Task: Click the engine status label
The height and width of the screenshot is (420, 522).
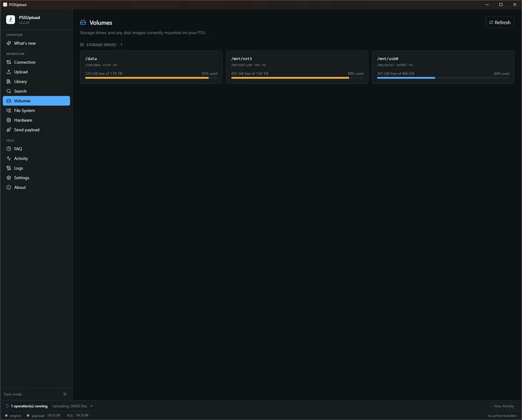Action: [x=15, y=416]
